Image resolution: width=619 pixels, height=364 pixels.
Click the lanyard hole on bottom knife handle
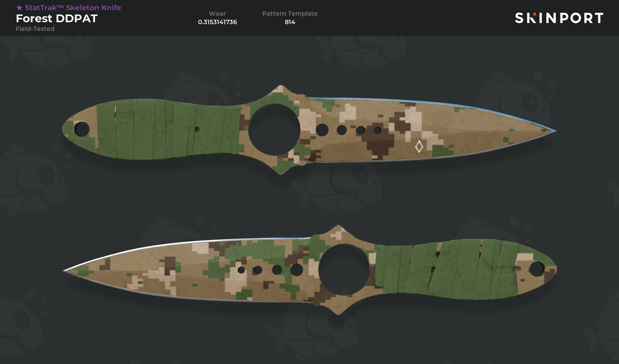tap(537, 269)
